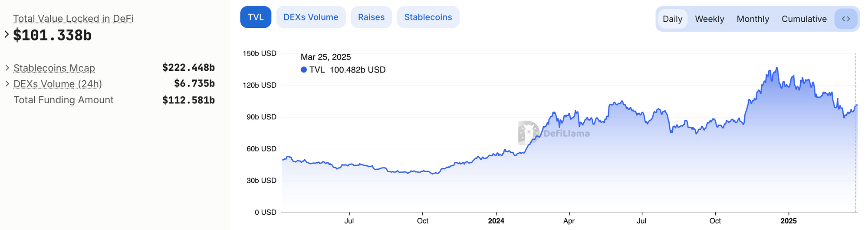Expand the Stablecoins Mcap row chevron

[x=7, y=68]
